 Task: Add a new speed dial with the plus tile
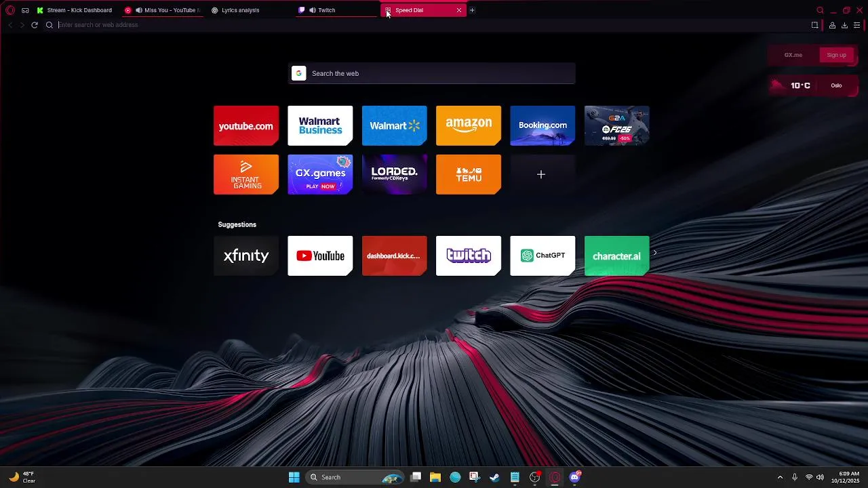[542, 174]
